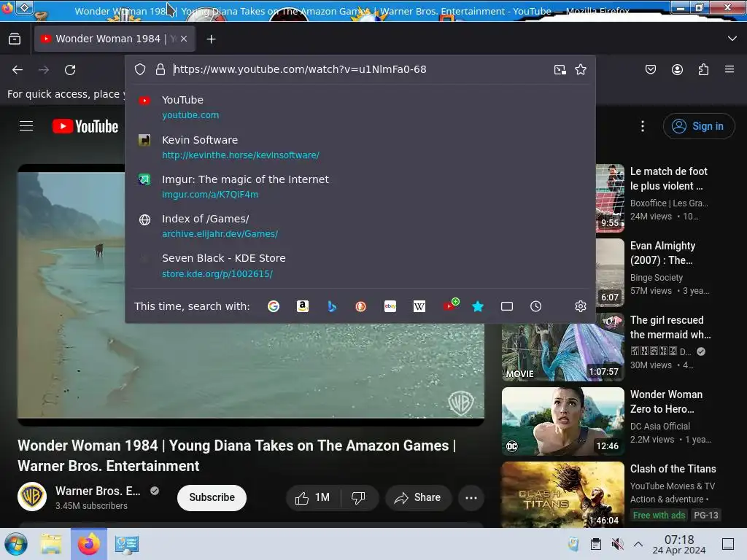The image size is (747, 560).
Task: Open Evan Almighty (2007) video title
Action: (662, 253)
